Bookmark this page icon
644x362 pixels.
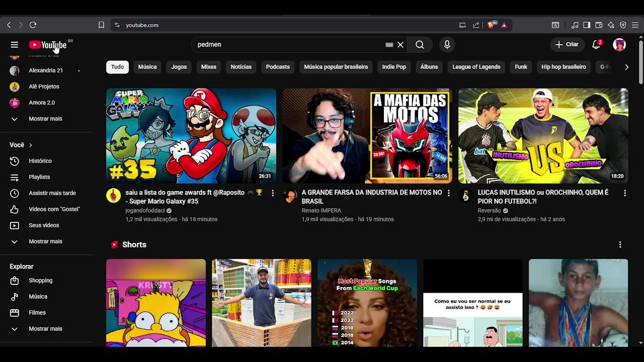click(101, 25)
